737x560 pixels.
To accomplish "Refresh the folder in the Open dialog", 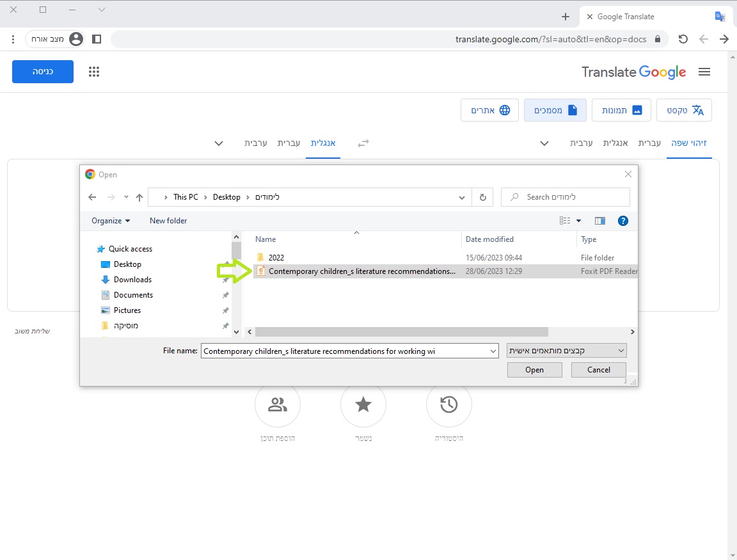I will [482, 197].
